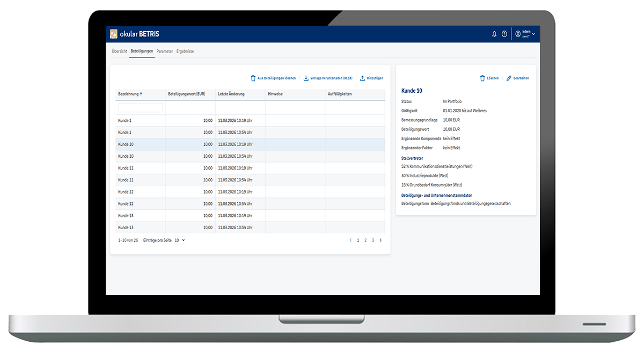644x352 pixels.
Task: Click the Bearbeiten pencil icon
Action: [509, 78]
